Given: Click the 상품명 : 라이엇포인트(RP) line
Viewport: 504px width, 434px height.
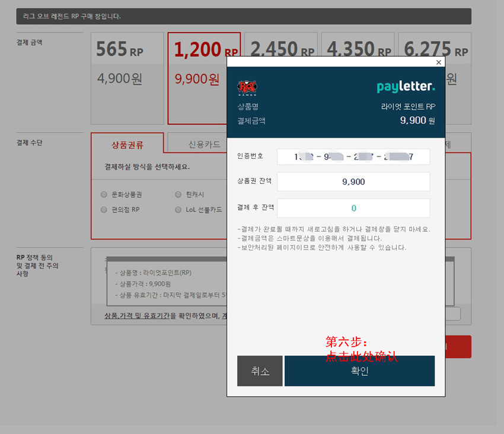Looking at the screenshot, I should coord(153,273).
